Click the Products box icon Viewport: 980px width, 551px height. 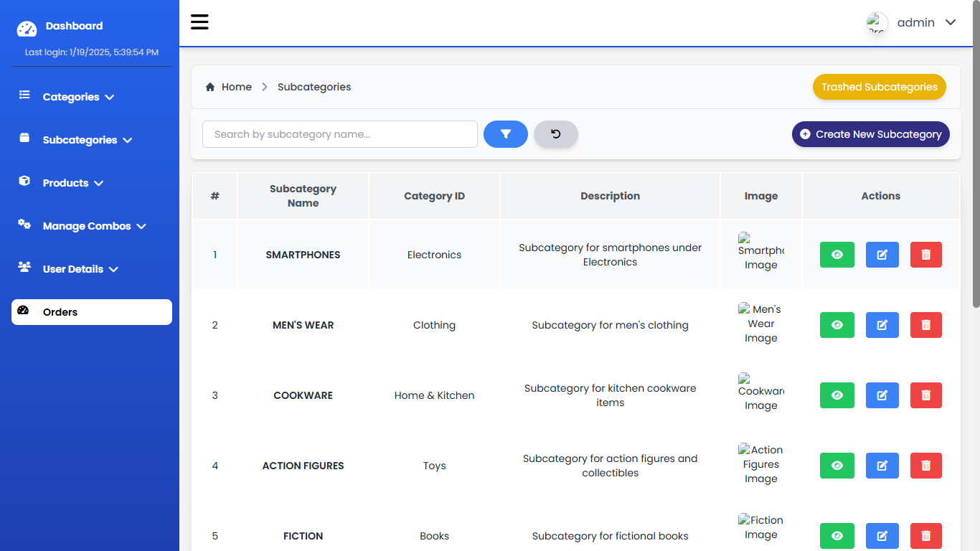(x=24, y=181)
